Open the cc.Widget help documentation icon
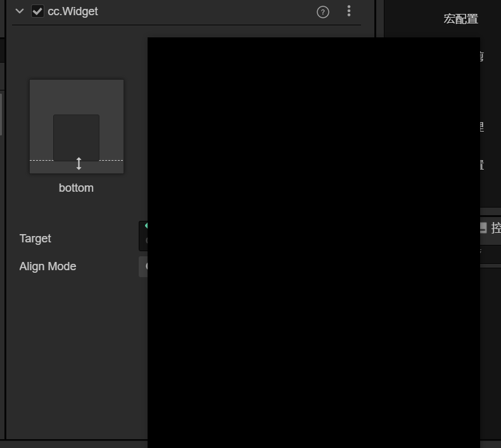Image resolution: width=501 pixels, height=448 pixels. point(323,12)
